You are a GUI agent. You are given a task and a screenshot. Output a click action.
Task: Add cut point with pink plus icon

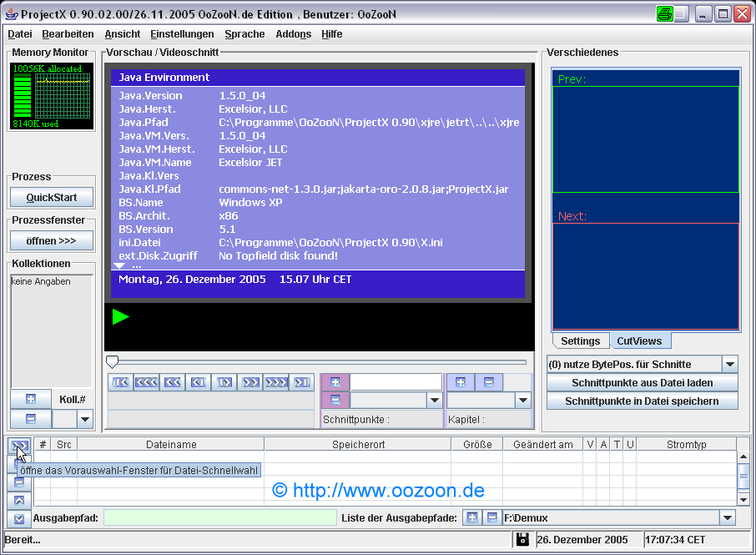(x=335, y=382)
